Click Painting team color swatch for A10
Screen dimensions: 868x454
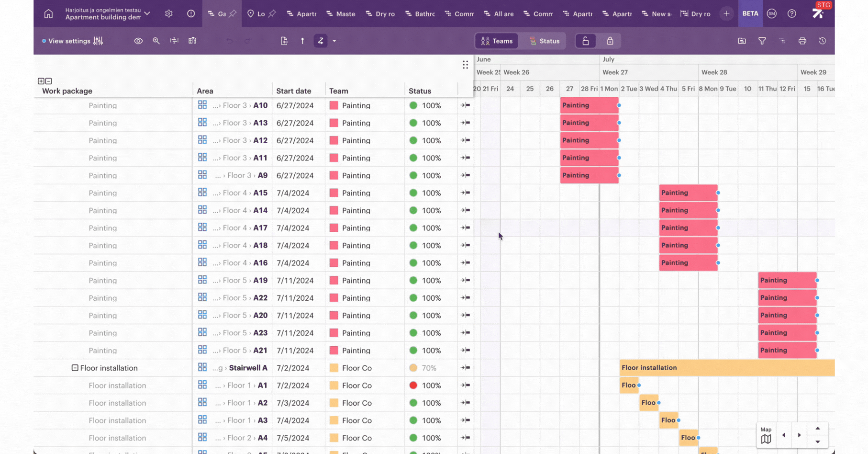334,105
